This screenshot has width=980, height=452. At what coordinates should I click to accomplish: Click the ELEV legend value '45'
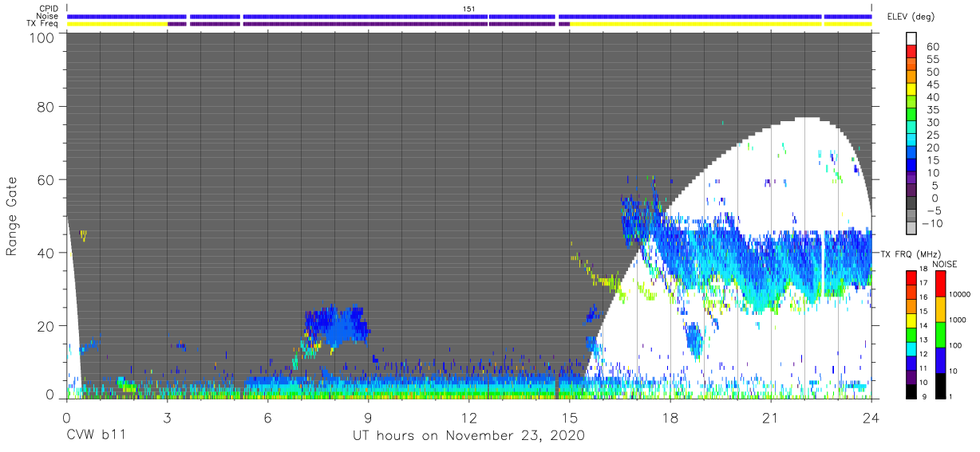(933, 85)
